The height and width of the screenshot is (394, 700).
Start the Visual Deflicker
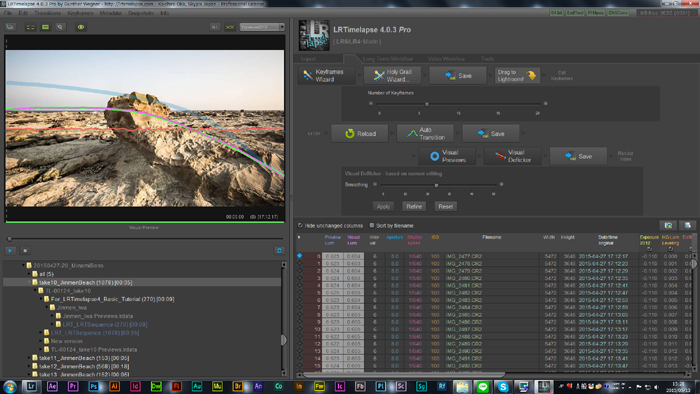pyautogui.click(x=512, y=156)
